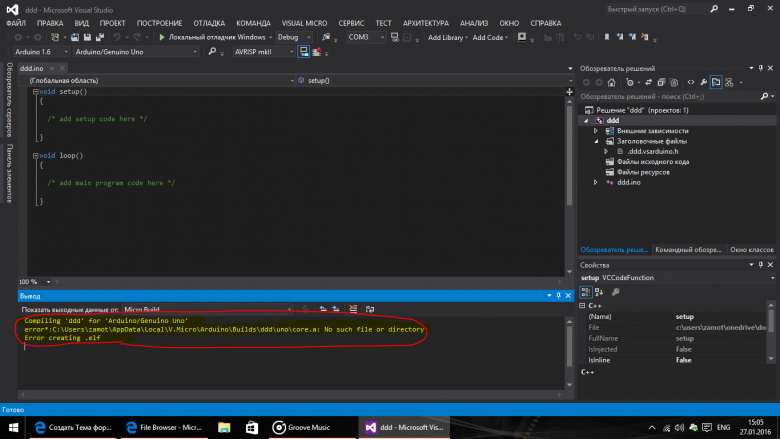This screenshot has width=780, height=439.
Task: Expand the ddd.ino tree node
Action: pyautogui.click(x=595, y=182)
